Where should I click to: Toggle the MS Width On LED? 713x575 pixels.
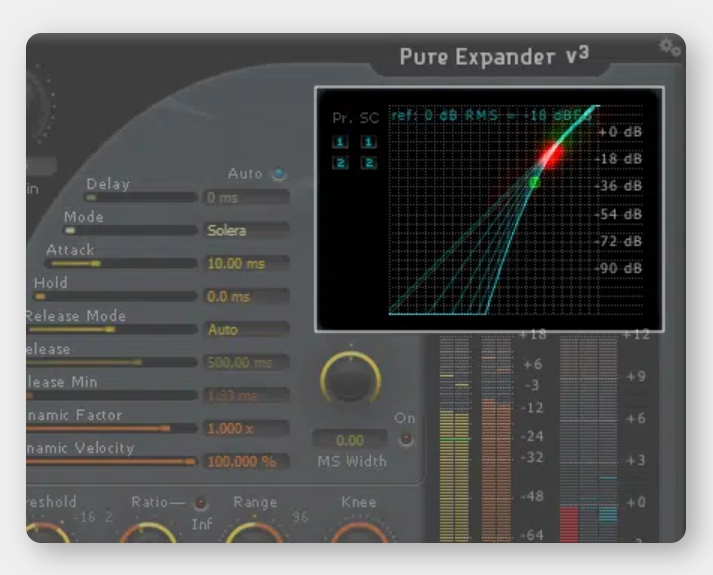tap(406, 439)
